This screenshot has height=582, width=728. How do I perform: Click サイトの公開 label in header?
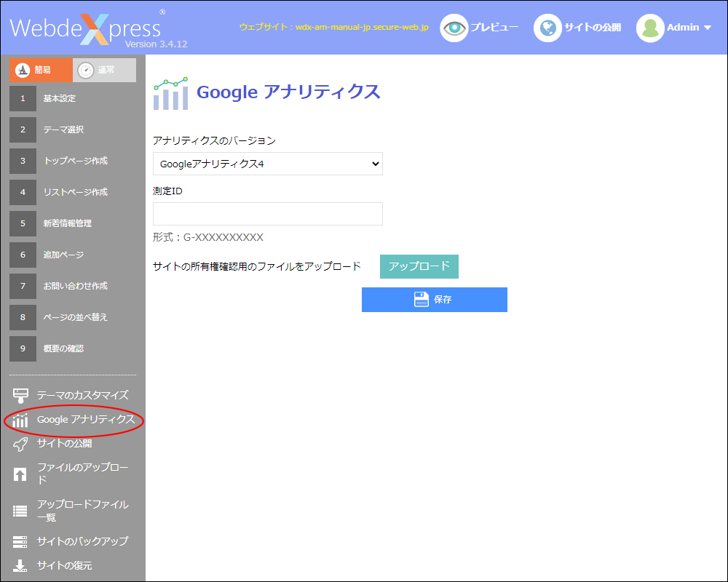(593, 28)
